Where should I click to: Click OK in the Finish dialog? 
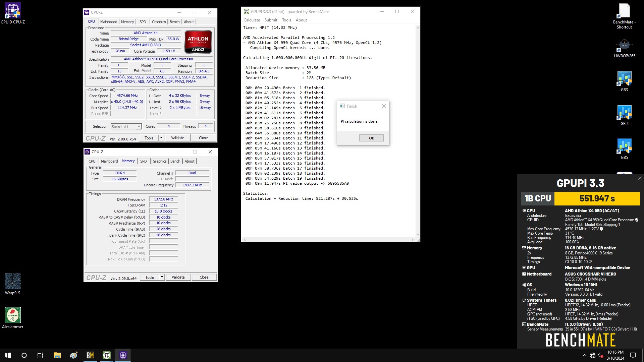pos(371,138)
